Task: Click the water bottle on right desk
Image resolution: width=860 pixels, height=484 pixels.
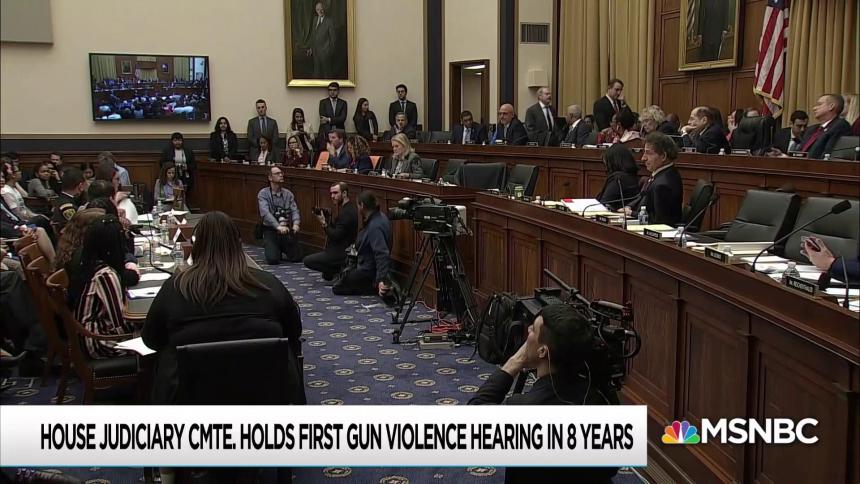Action: point(790,270)
